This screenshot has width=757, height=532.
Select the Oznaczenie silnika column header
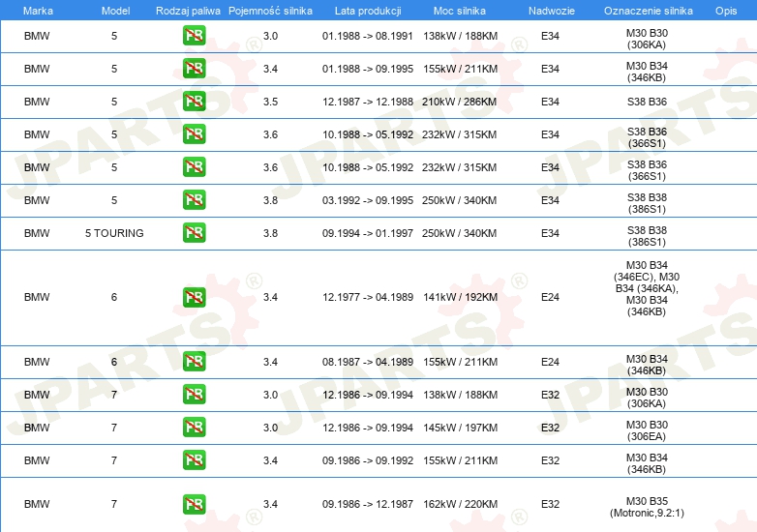point(649,11)
